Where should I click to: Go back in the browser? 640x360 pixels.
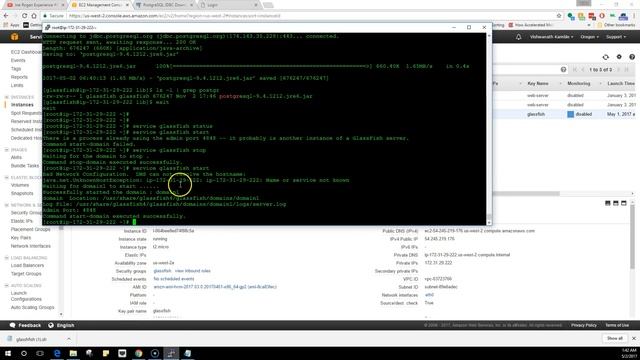(x=6, y=16)
